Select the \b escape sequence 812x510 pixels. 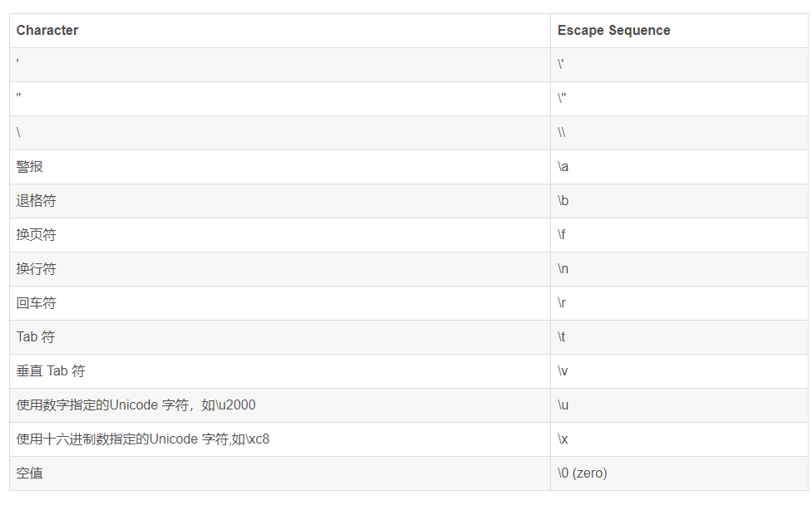tap(563, 201)
